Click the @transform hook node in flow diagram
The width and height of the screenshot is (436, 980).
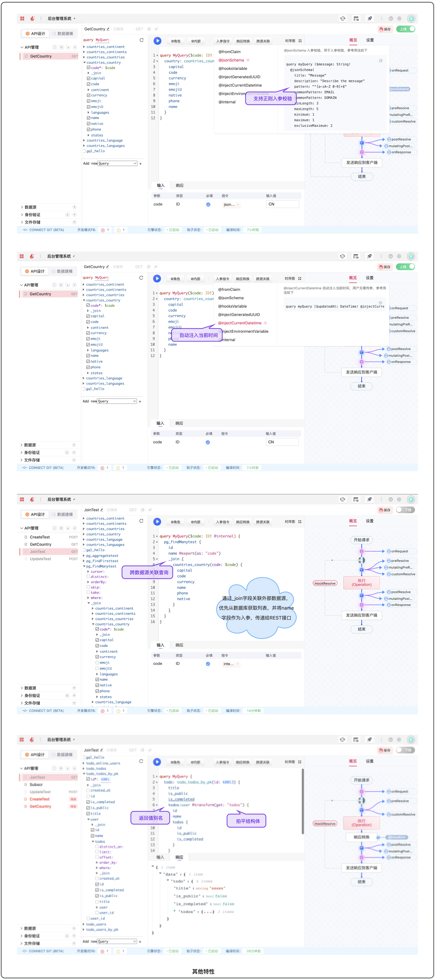pos(397,837)
